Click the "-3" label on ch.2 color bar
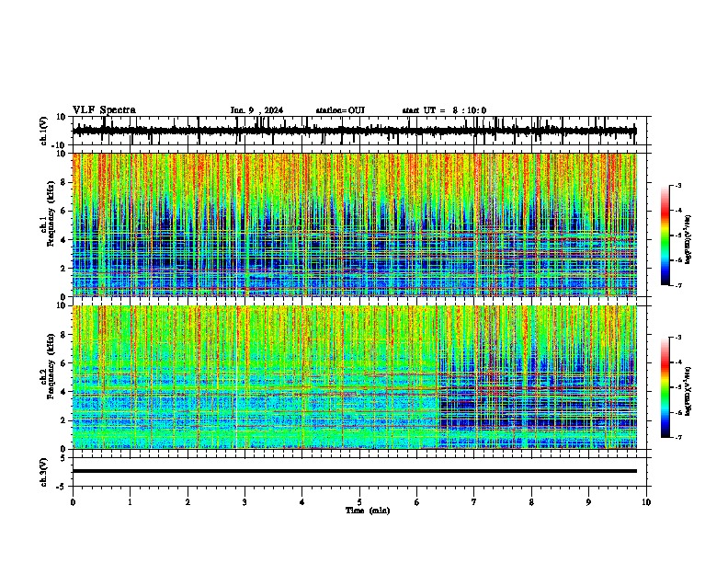 click(x=677, y=338)
